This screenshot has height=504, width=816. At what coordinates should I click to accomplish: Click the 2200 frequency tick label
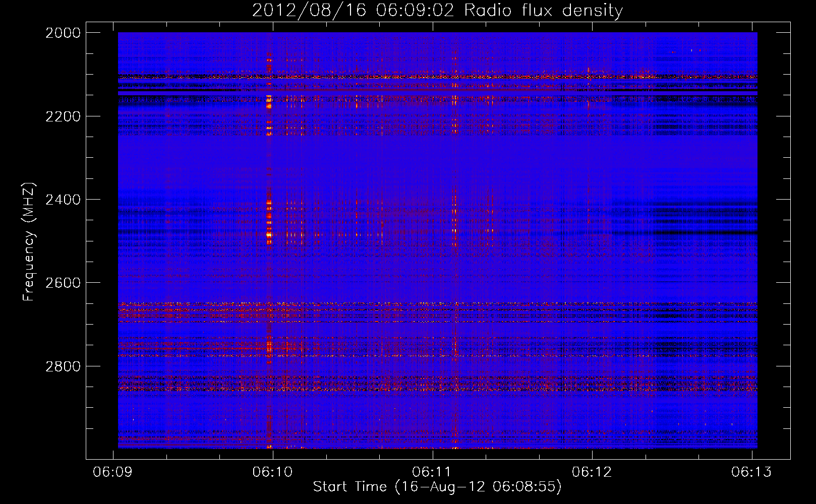63,116
